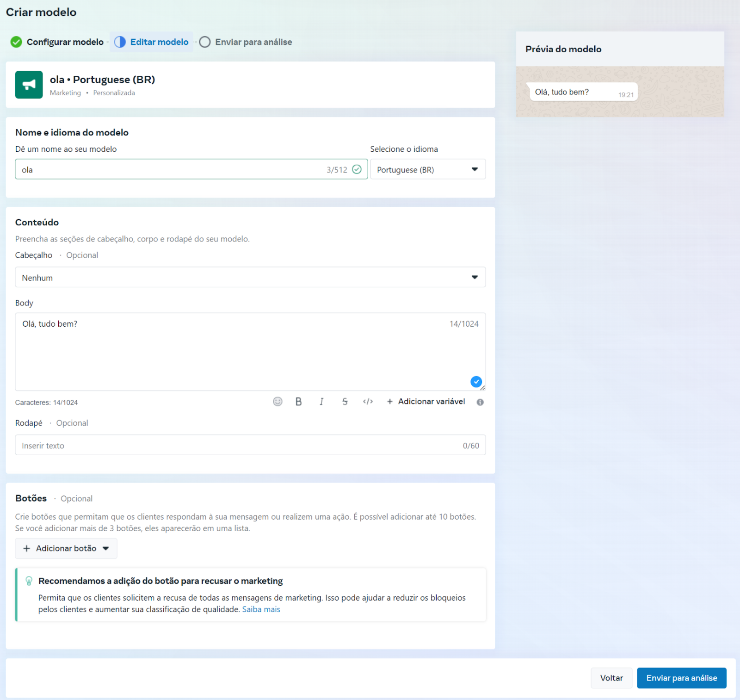The image size is (740, 700).
Task: Click Adicionar variável button
Action: (426, 402)
